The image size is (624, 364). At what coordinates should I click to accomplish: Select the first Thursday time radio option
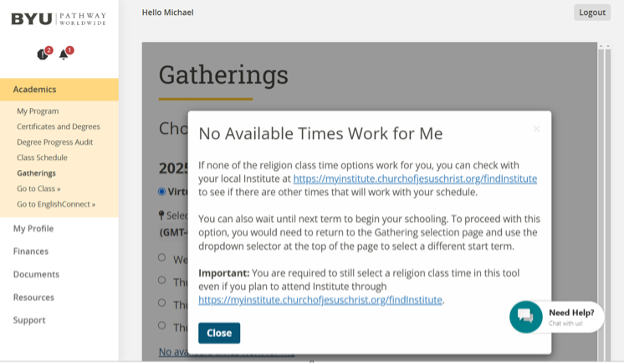pos(162,280)
